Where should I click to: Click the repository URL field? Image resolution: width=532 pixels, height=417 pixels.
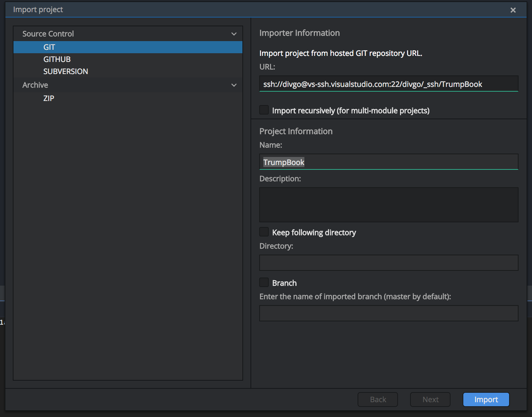(388, 84)
